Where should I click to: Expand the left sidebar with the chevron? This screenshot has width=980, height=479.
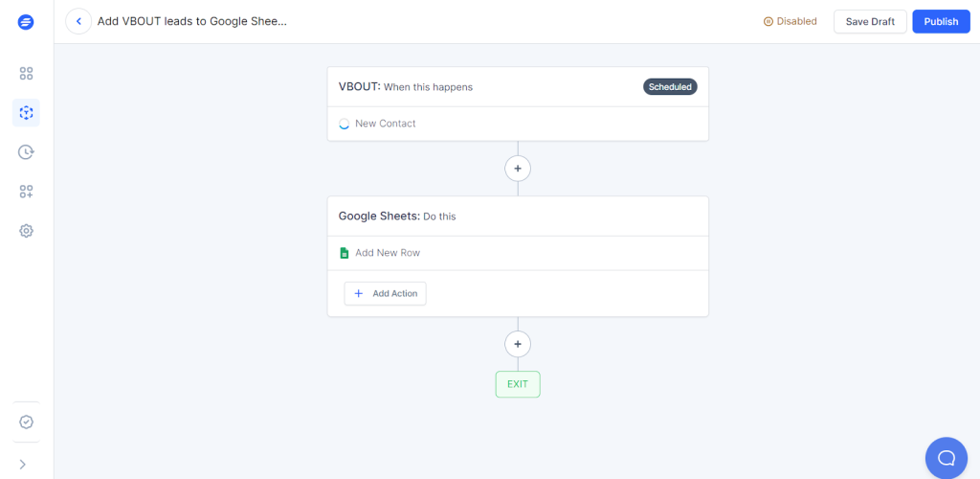coord(22,465)
